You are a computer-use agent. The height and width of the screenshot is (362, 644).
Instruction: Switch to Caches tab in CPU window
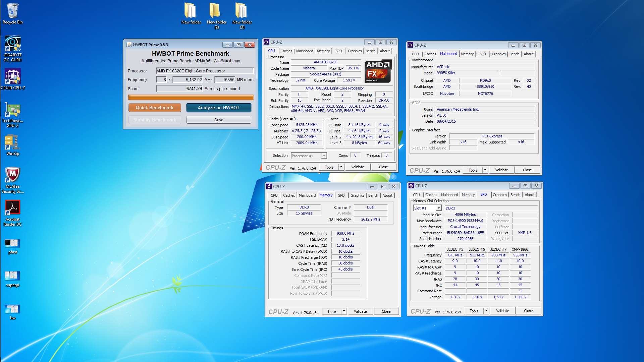tap(286, 51)
